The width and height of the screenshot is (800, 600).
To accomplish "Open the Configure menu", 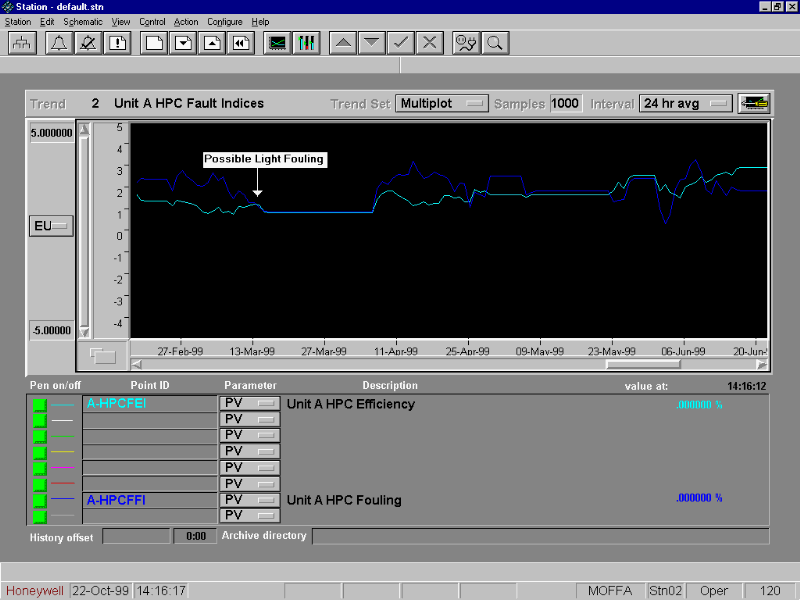I will tap(225, 22).
